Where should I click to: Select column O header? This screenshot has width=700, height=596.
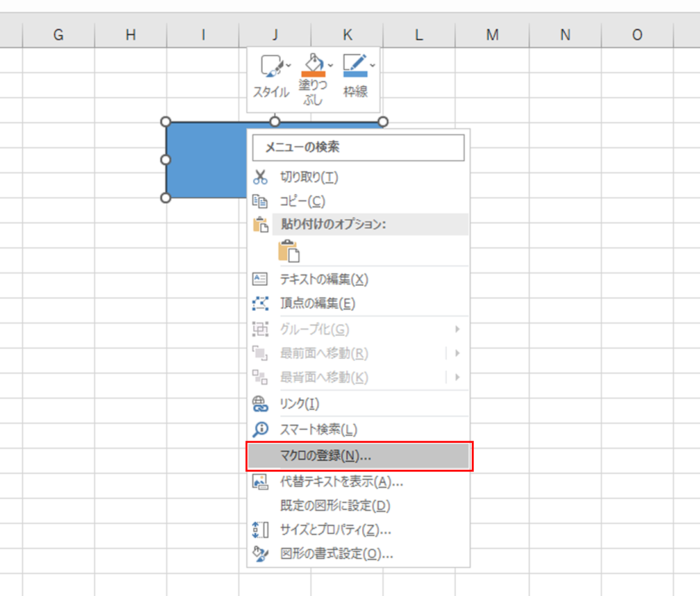tap(637, 35)
